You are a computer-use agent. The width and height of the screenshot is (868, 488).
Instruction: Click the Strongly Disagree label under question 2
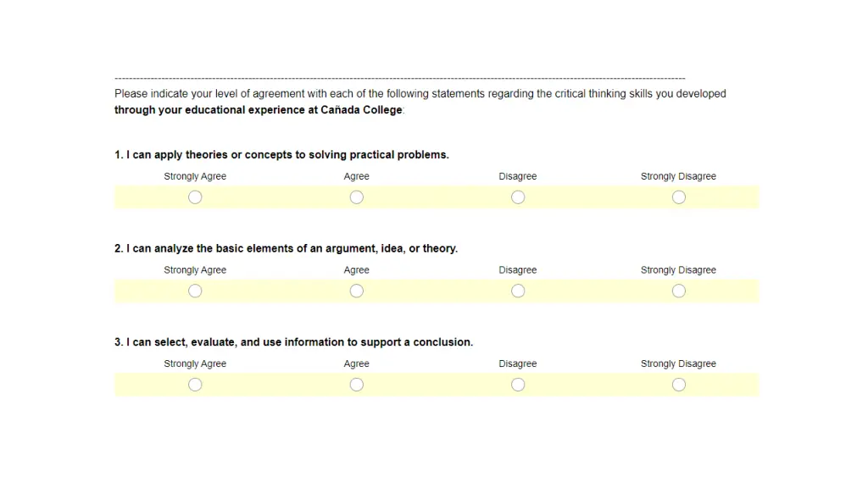(x=678, y=270)
